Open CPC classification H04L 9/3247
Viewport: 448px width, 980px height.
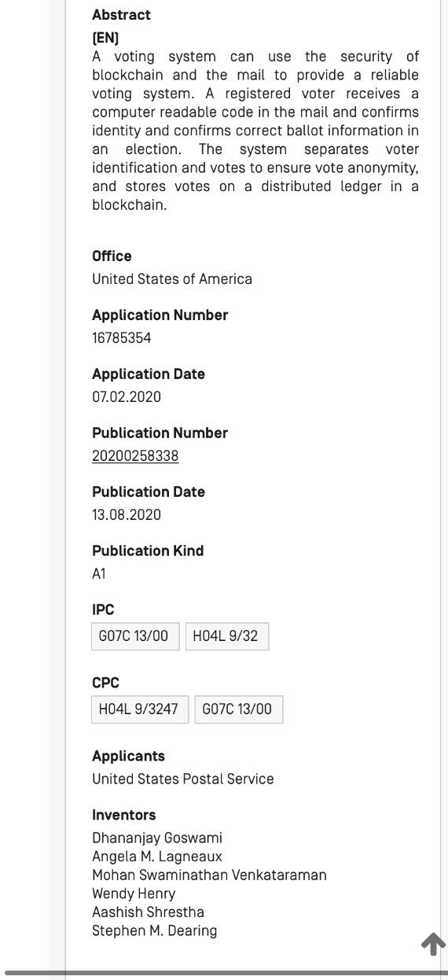[140, 709]
